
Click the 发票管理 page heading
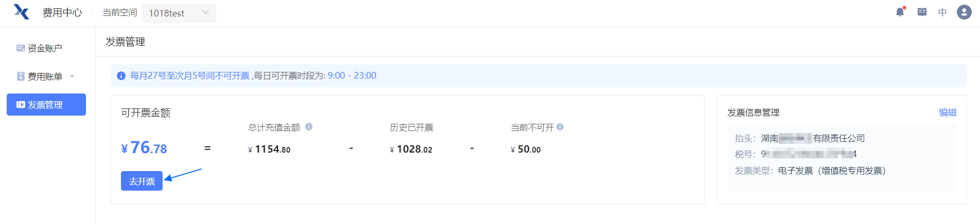tap(126, 42)
